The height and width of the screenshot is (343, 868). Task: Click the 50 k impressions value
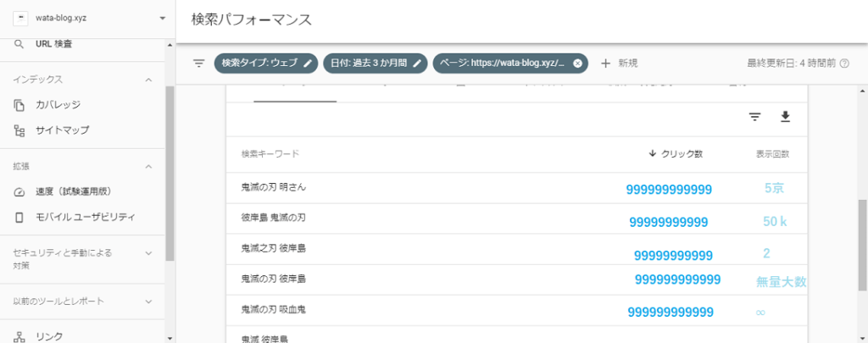[x=775, y=222]
